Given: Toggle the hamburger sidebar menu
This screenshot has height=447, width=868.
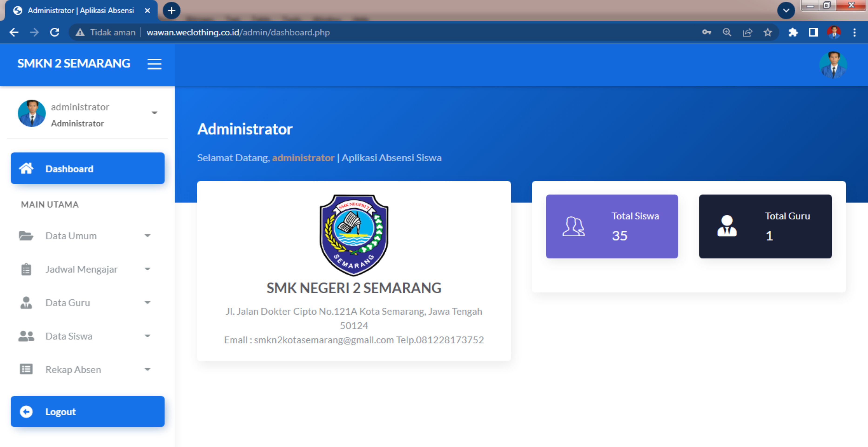Looking at the screenshot, I should [154, 64].
